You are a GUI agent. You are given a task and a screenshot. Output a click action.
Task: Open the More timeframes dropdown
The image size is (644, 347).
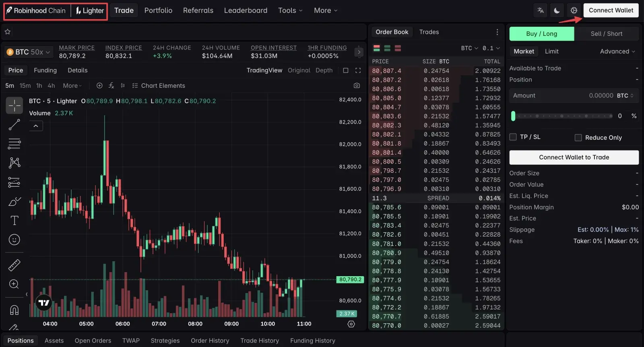click(x=72, y=86)
